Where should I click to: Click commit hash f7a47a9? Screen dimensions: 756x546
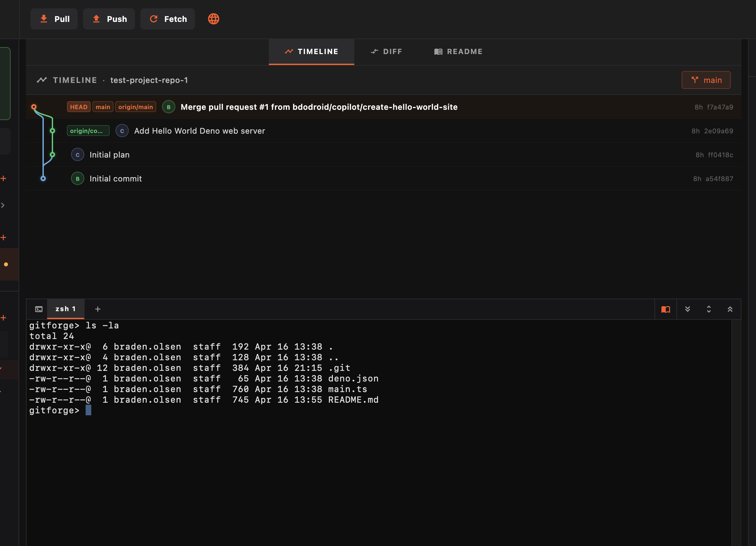(x=720, y=107)
